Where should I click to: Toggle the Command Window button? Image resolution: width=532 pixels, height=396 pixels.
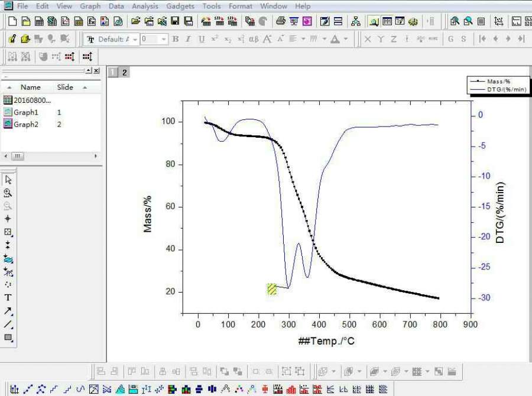pos(400,21)
